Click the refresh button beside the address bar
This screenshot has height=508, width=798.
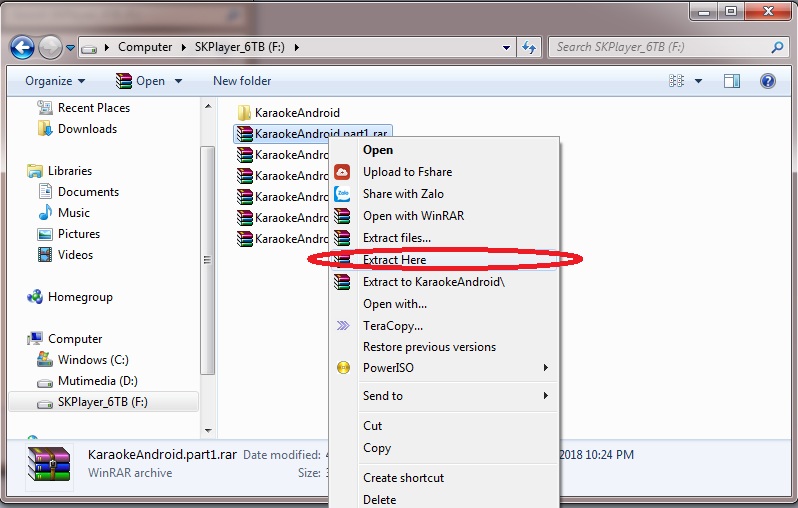[529, 47]
